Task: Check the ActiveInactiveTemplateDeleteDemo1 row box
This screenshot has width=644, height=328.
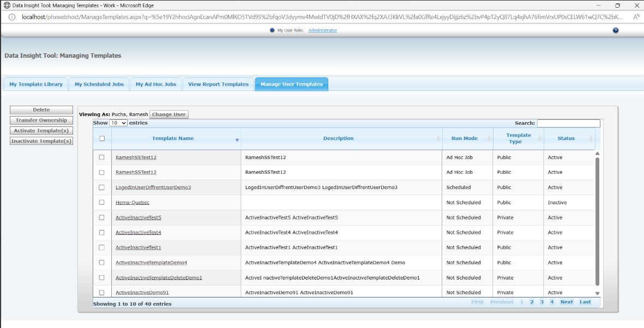Action: click(x=102, y=278)
